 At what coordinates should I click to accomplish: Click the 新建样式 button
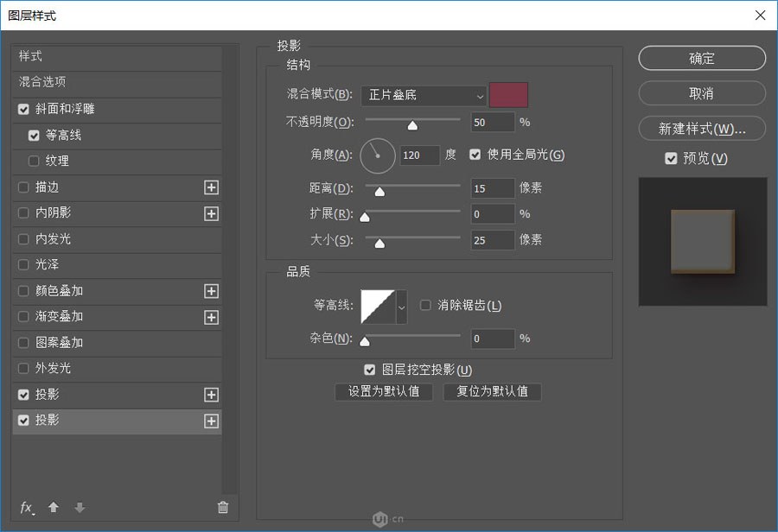tap(701, 128)
